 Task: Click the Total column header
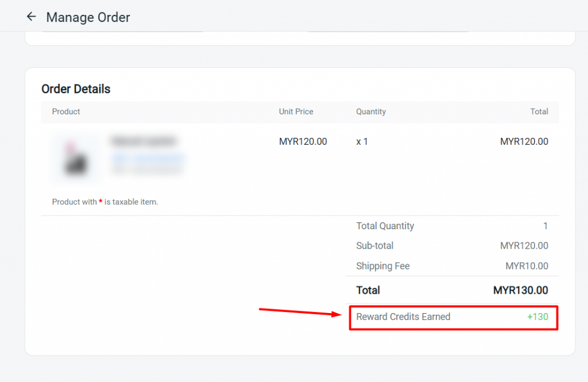pos(539,111)
